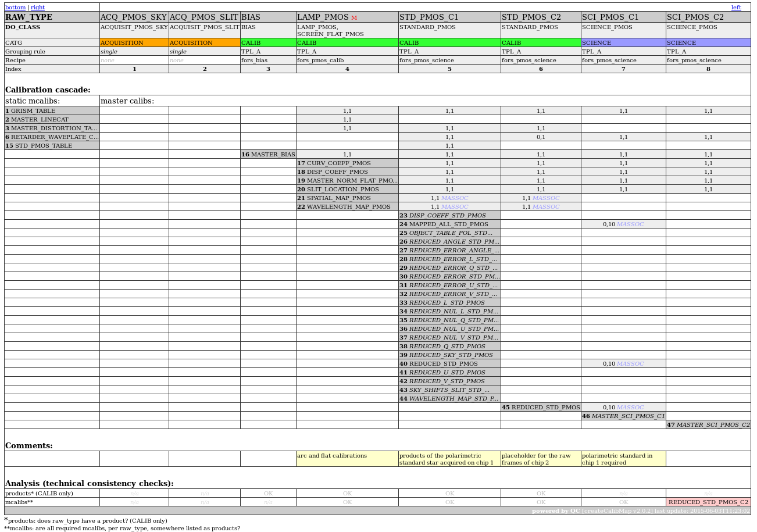Image resolution: width=757 pixels, height=532 pixels.
Task: Click the 'left' link at top right
Action: click(x=736, y=8)
